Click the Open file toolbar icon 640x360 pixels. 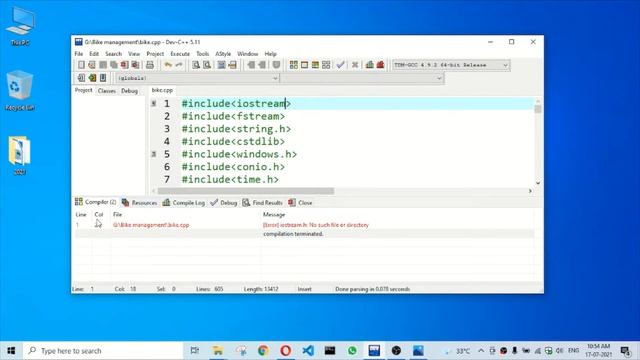tap(92, 65)
